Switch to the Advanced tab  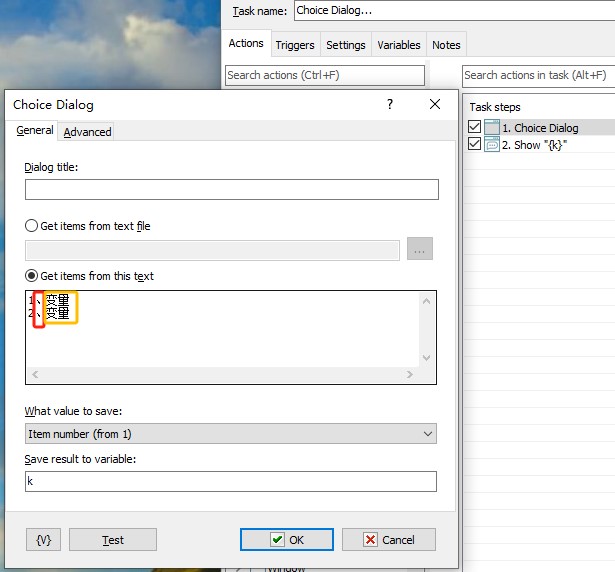pos(88,132)
